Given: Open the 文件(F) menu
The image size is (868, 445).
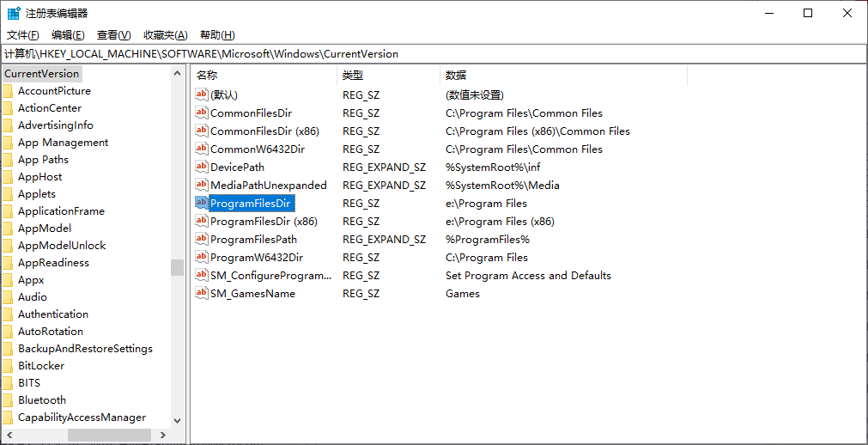Looking at the screenshot, I should tap(22, 35).
